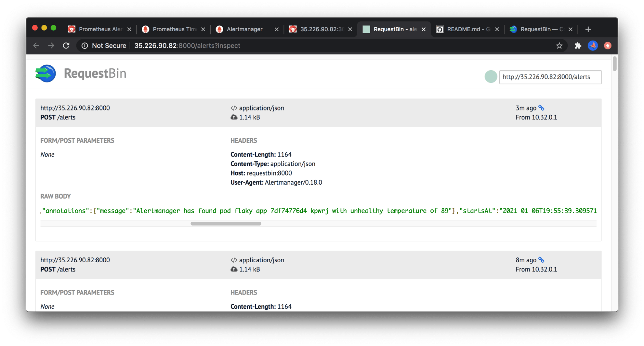The width and height of the screenshot is (644, 346).
Task: Click the second POST /alerts line
Action: [58, 269]
